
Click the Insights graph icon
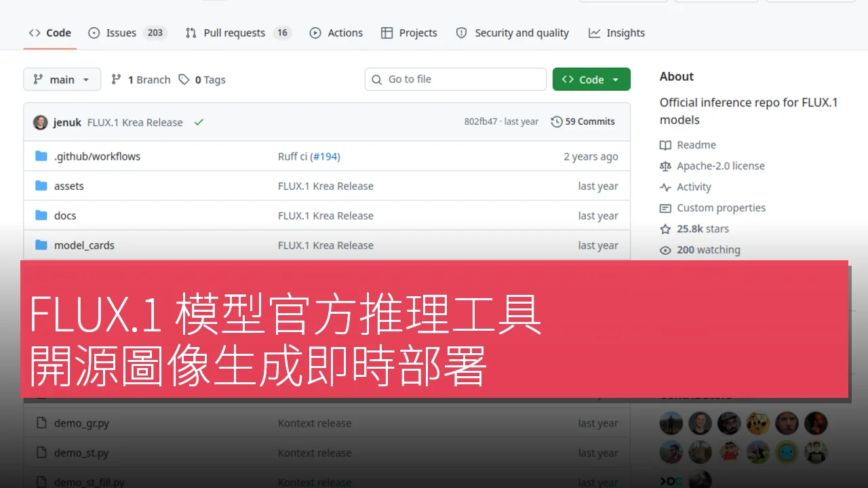(595, 33)
